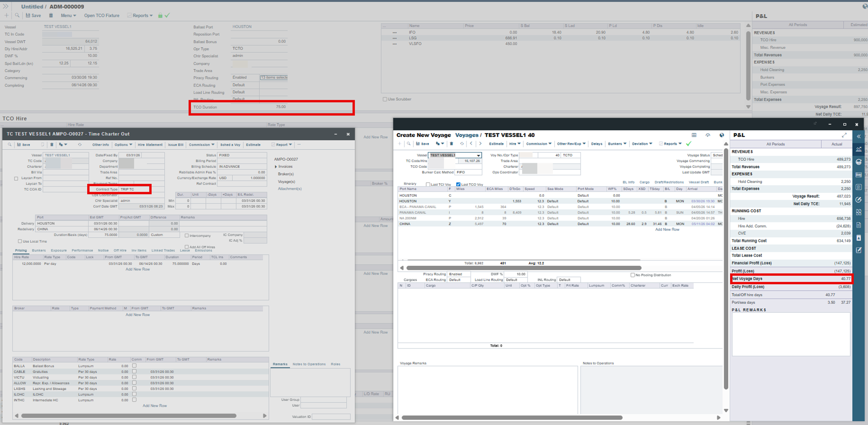The height and width of the screenshot is (425, 868).
Task: Click the search magnifier in the estimate toolbar
Action: (17, 15)
